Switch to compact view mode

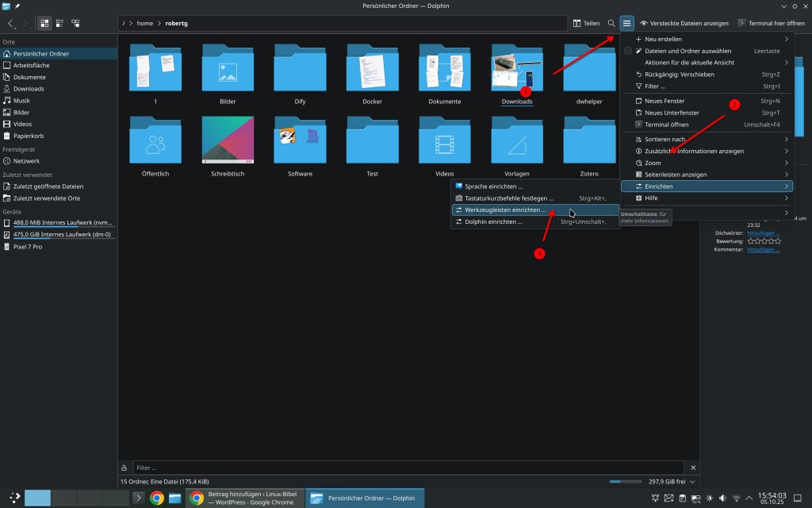click(x=60, y=24)
